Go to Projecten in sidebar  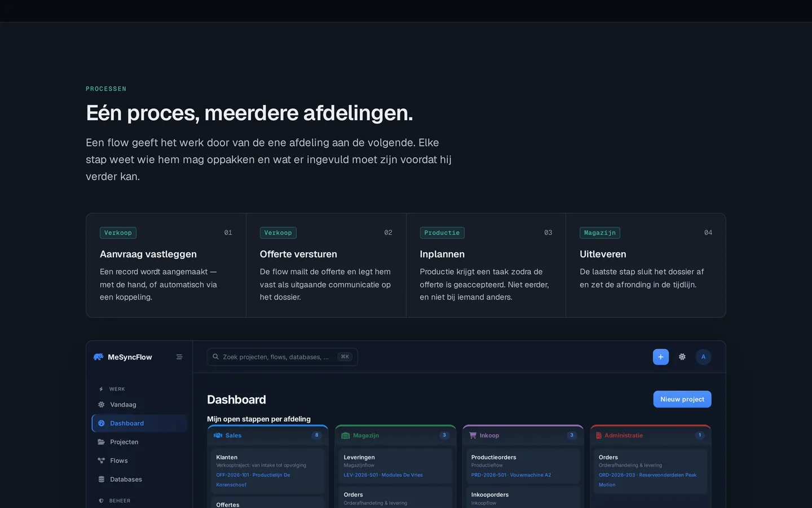click(139, 442)
